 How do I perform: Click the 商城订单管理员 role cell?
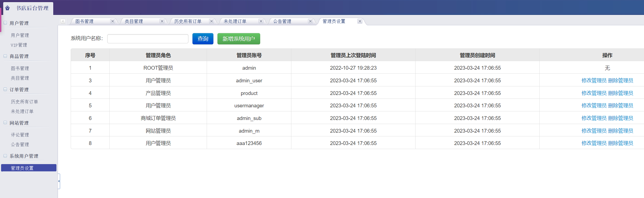[158, 118]
